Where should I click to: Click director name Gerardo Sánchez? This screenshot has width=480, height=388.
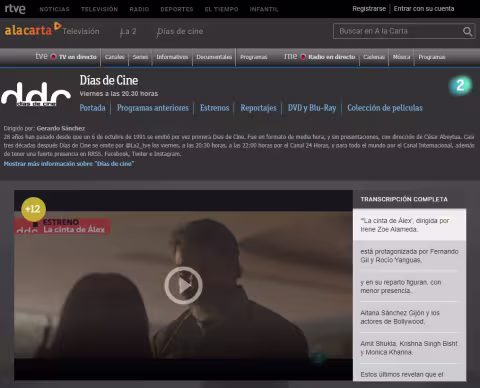pos(61,128)
